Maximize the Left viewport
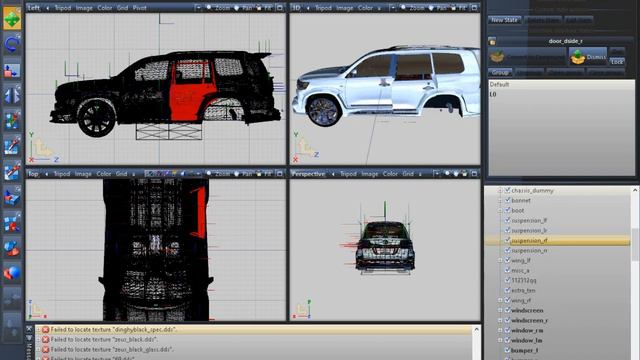The image size is (640, 360). click(x=280, y=8)
